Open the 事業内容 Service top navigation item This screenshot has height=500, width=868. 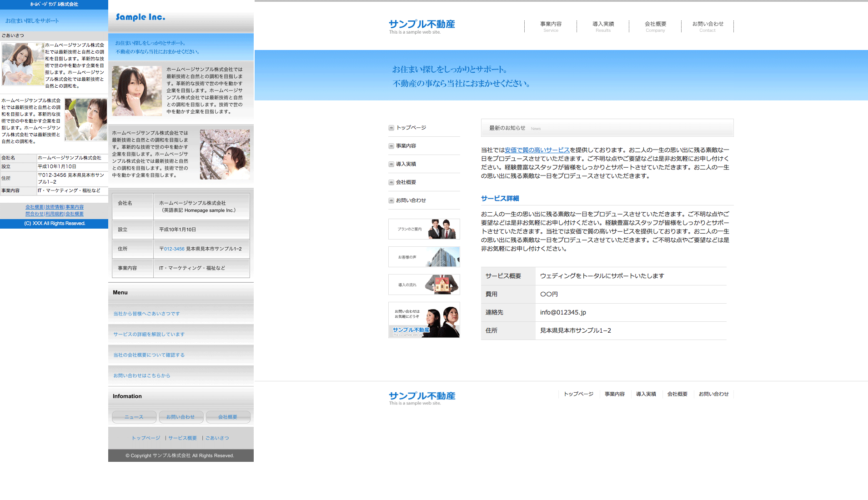551,26
